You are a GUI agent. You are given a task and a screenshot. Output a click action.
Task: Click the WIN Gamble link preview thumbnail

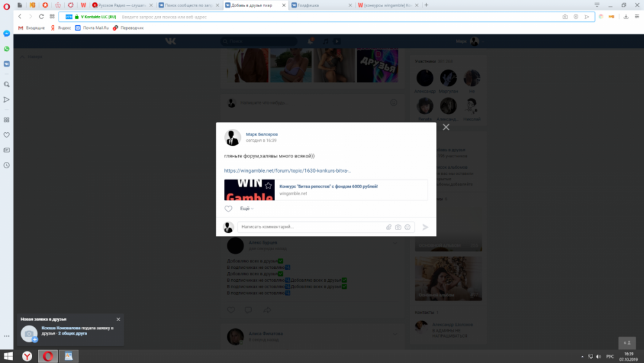pyautogui.click(x=249, y=190)
